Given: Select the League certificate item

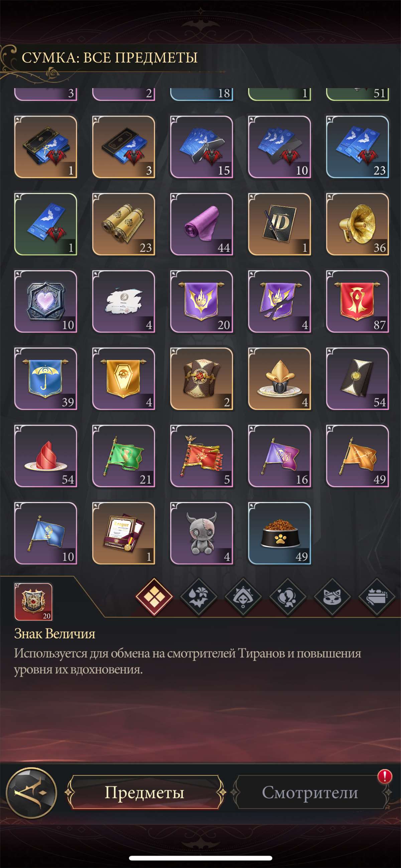Looking at the screenshot, I should pyautogui.click(x=124, y=533).
